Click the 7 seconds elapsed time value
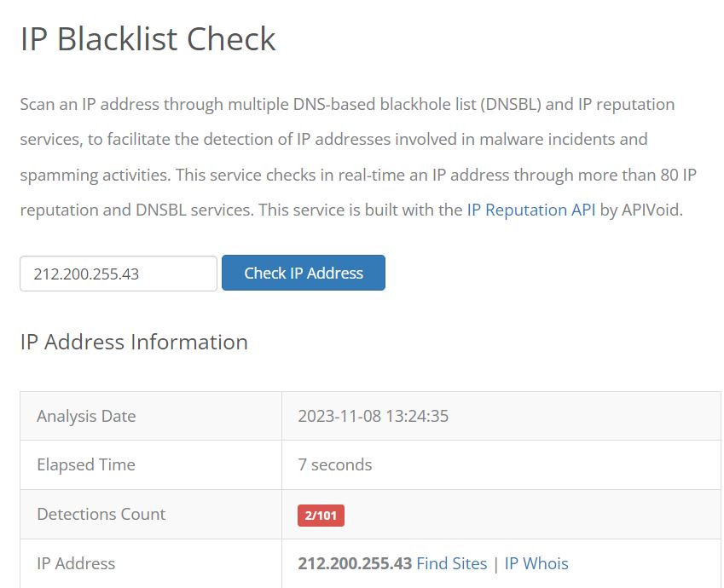 tap(335, 464)
